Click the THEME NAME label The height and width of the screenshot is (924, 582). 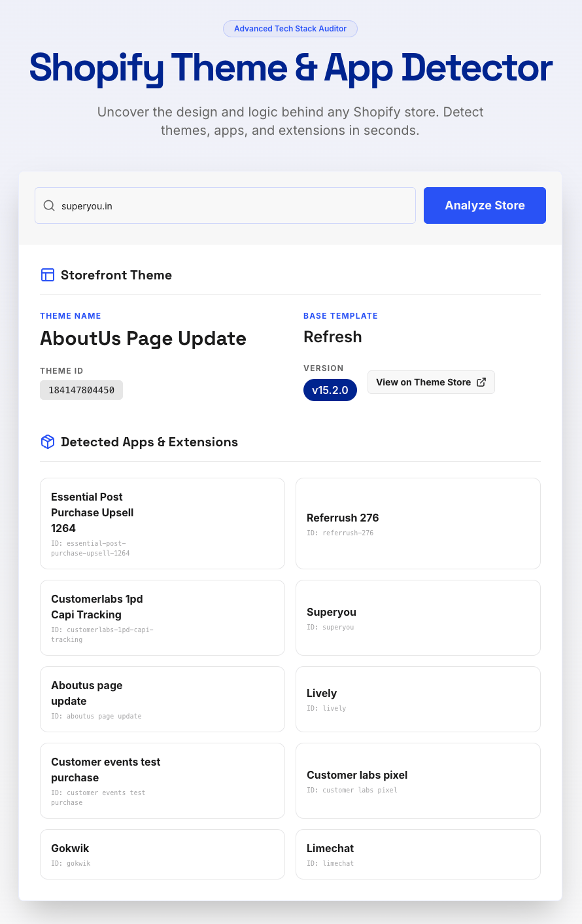point(71,316)
